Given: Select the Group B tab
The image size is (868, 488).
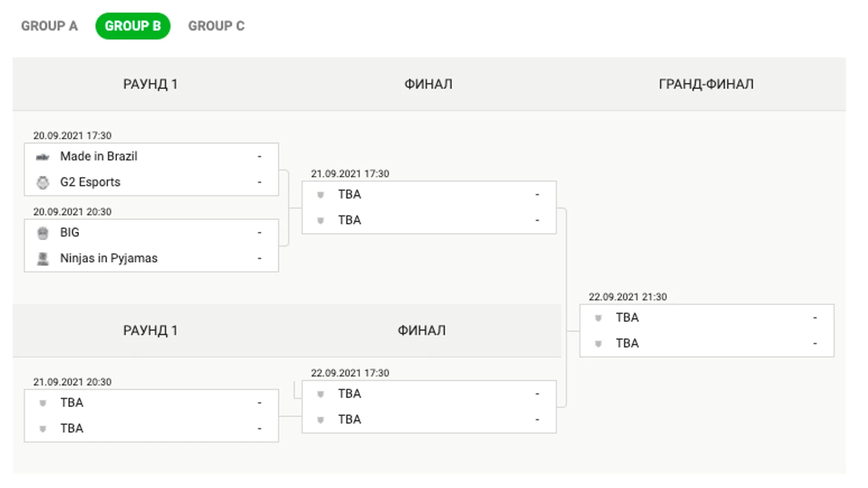Looking at the screenshot, I should 133,26.
